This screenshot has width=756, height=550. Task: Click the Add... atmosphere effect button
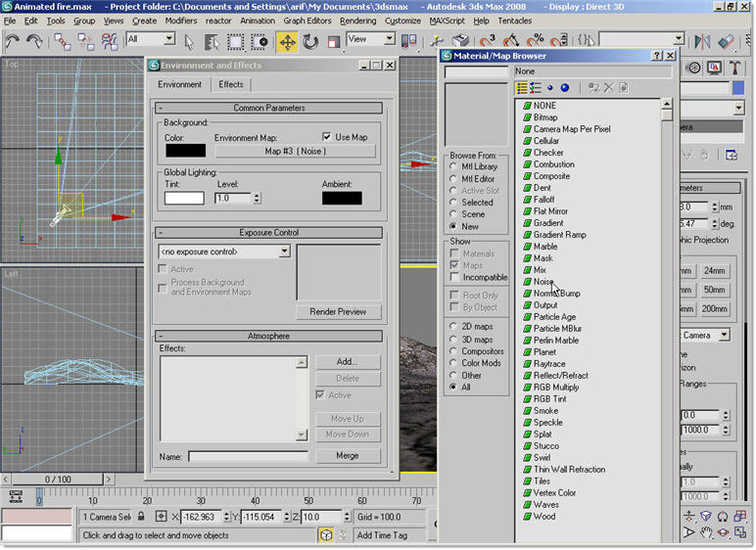pyautogui.click(x=347, y=361)
